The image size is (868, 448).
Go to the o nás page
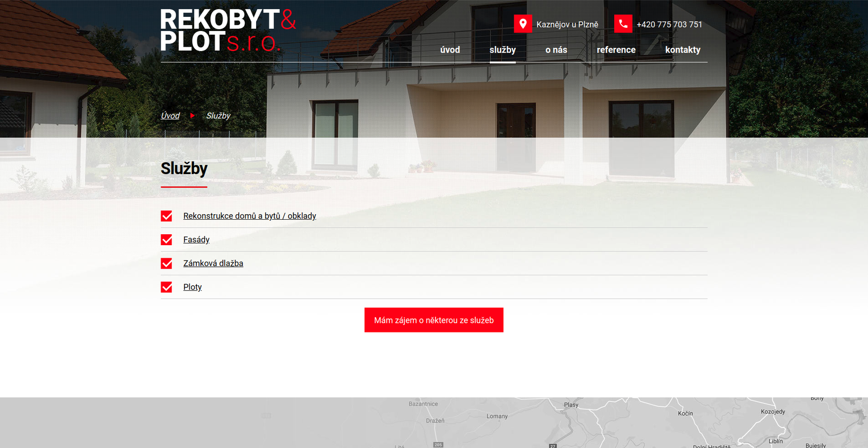coord(556,50)
